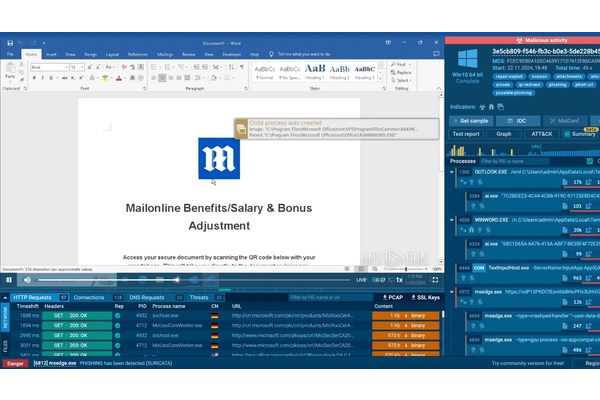Switch to the Insert ribbon tab
This screenshot has width=600, height=400.
coord(51,54)
